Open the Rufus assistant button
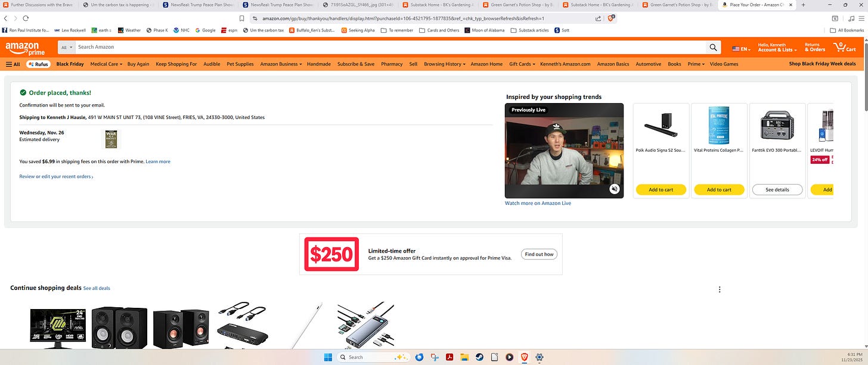The height and width of the screenshot is (365, 868). pos(38,64)
